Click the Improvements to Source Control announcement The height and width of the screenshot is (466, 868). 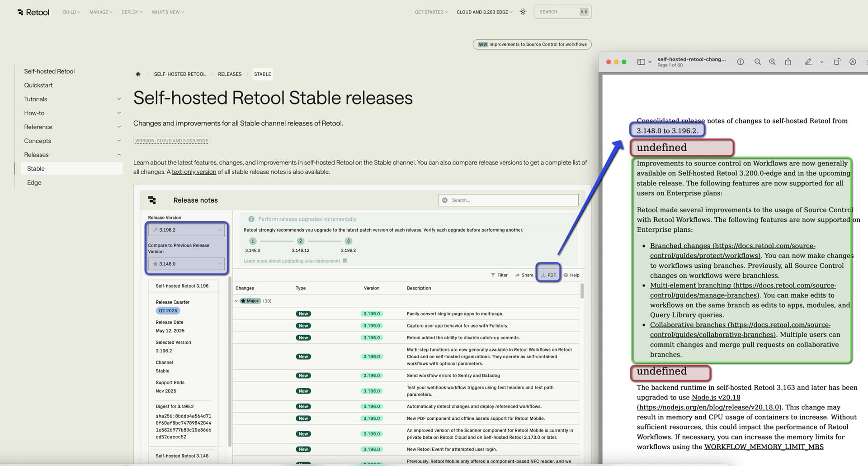(532, 44)
